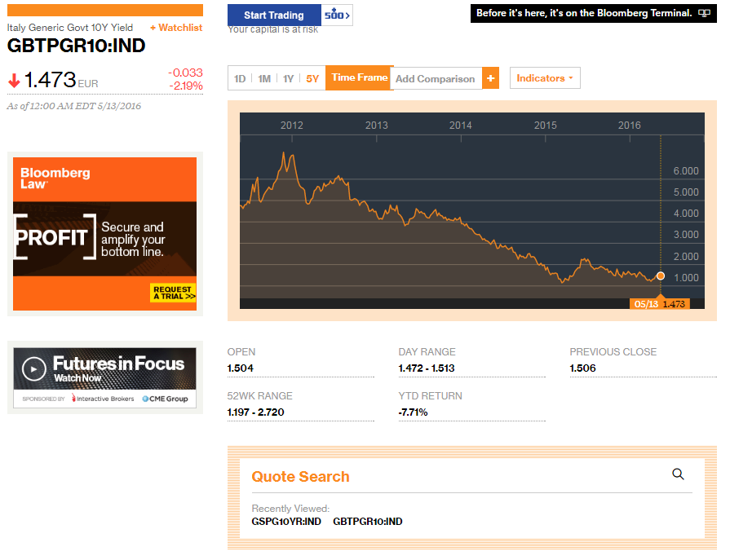The width and height of the screenshot is (730, 560).
Task: Click the Add Comparison input field
Action: click(x=436, y=78)
